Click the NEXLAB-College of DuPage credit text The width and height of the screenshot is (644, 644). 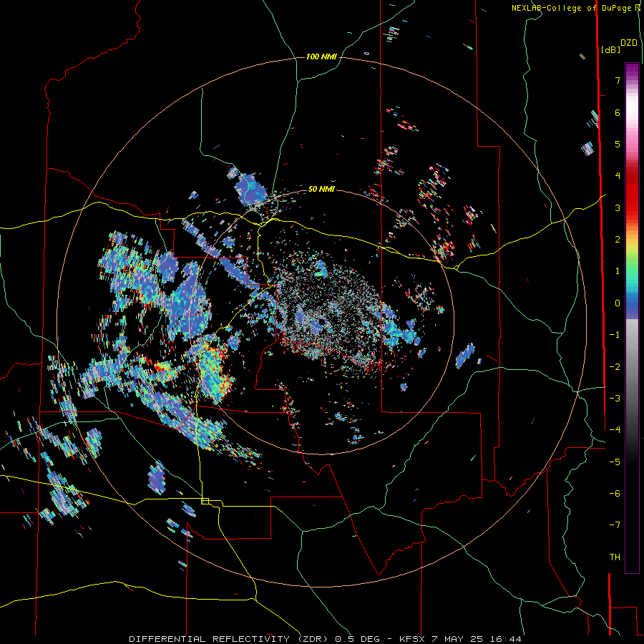pyautogui.click(x=572, y=8)
